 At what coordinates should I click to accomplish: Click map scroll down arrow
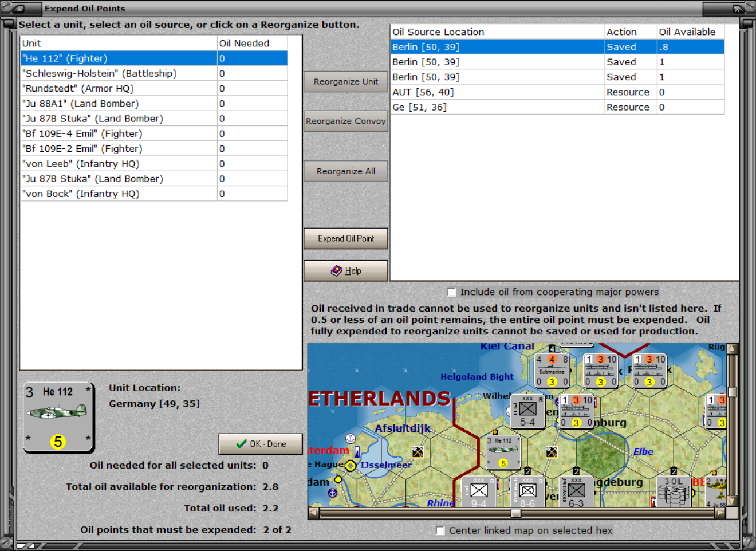(731, 502)
